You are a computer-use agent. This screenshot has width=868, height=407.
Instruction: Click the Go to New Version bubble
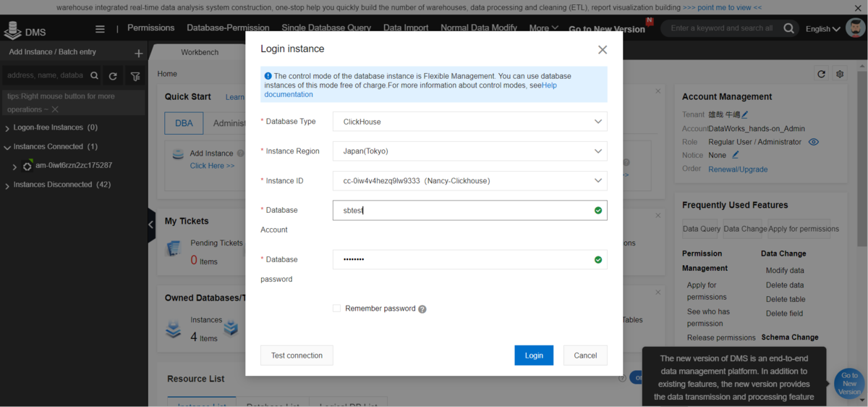(x=849, y=384)
